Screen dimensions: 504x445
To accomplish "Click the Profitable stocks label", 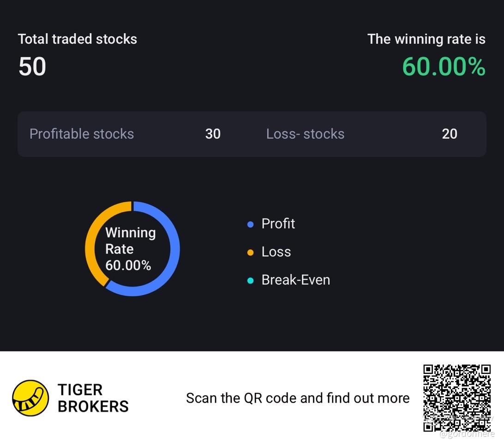I will click(82, 134).
